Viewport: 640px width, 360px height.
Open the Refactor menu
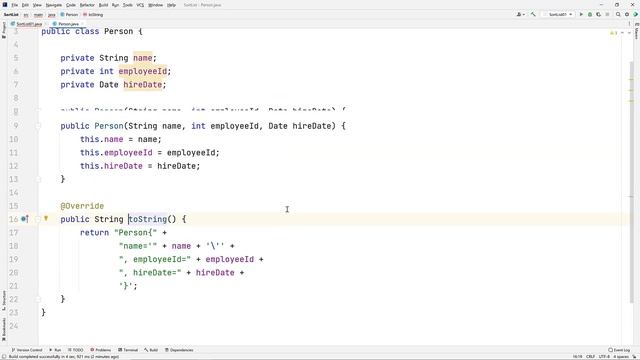(x=87, y=5)
